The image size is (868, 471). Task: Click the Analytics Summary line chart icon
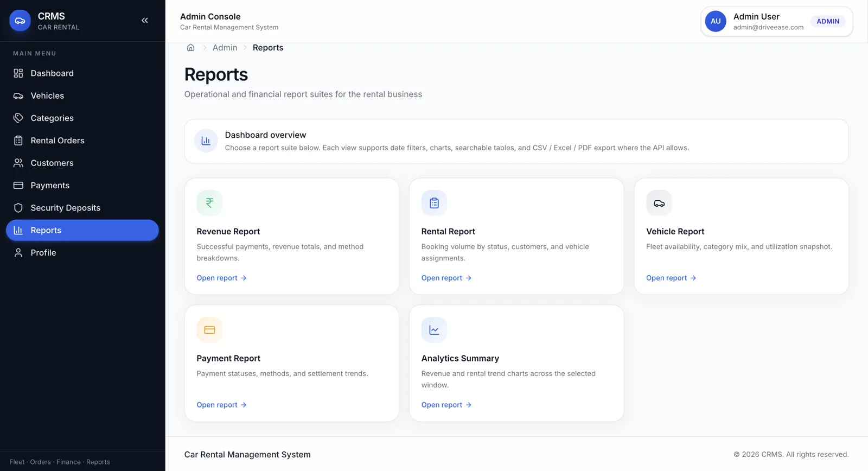pos(434,330)
